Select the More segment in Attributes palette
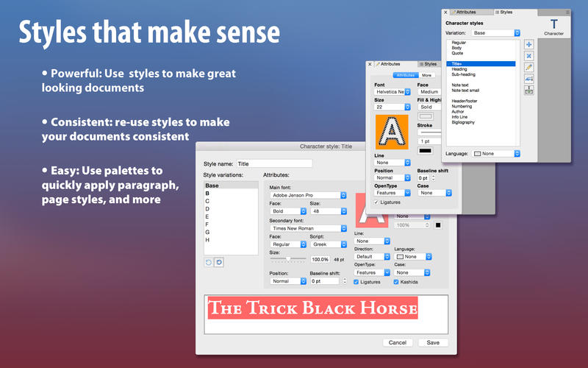 click(x=426, y=75)
